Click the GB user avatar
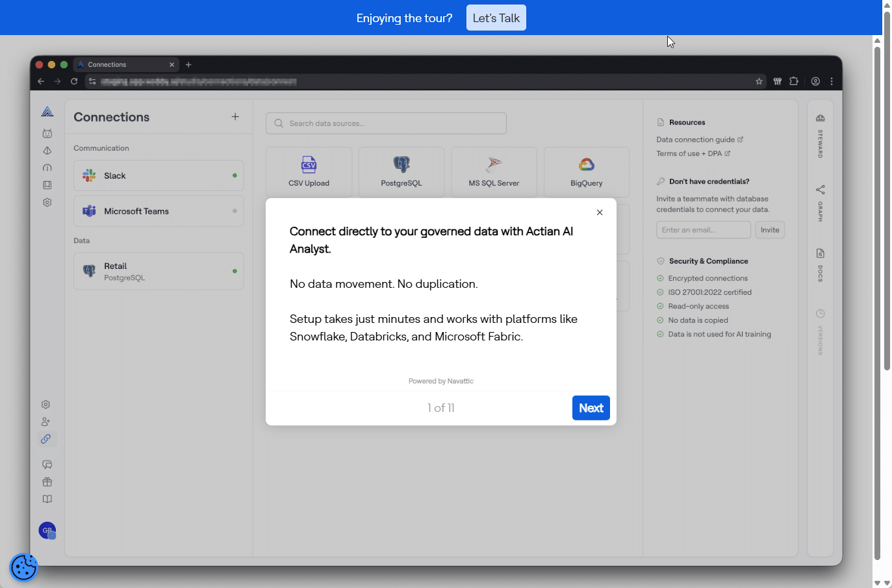The height and width of the screenshot is (588, 892). [47, 530]
